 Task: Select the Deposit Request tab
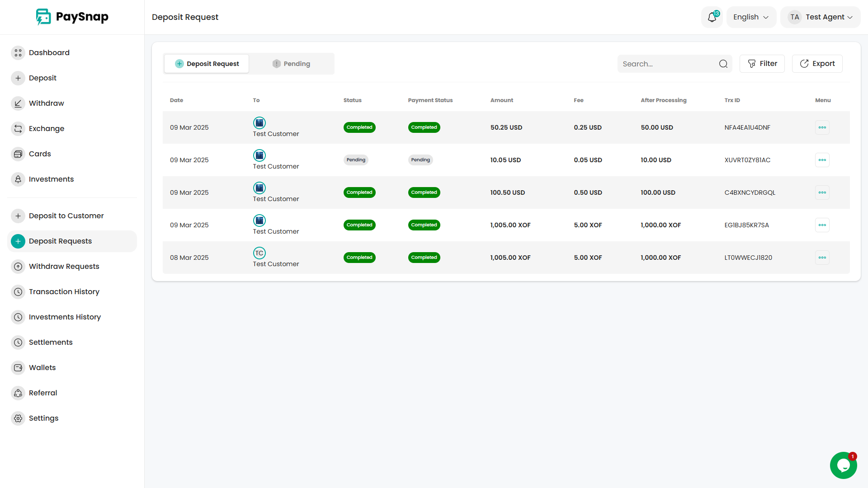207,64
